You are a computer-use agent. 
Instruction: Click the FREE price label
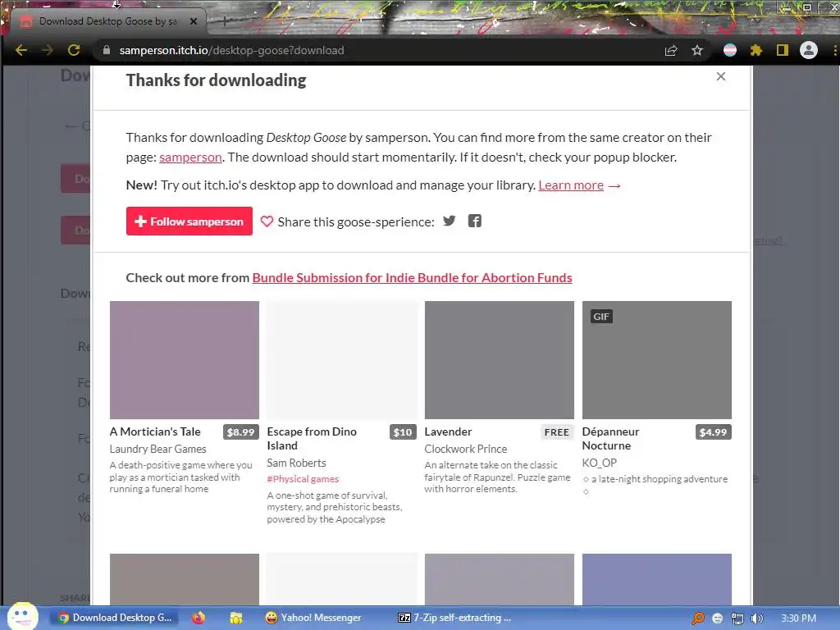pos(557,432)
